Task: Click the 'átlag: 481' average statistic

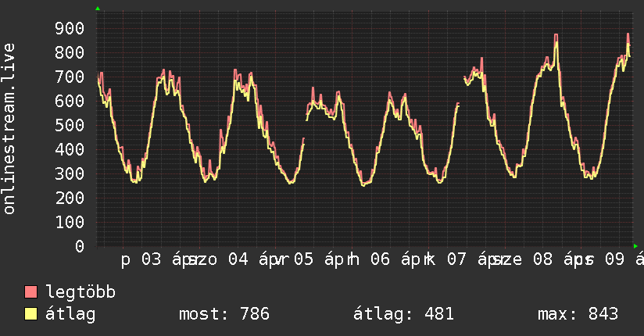Action: click(403, 314)
